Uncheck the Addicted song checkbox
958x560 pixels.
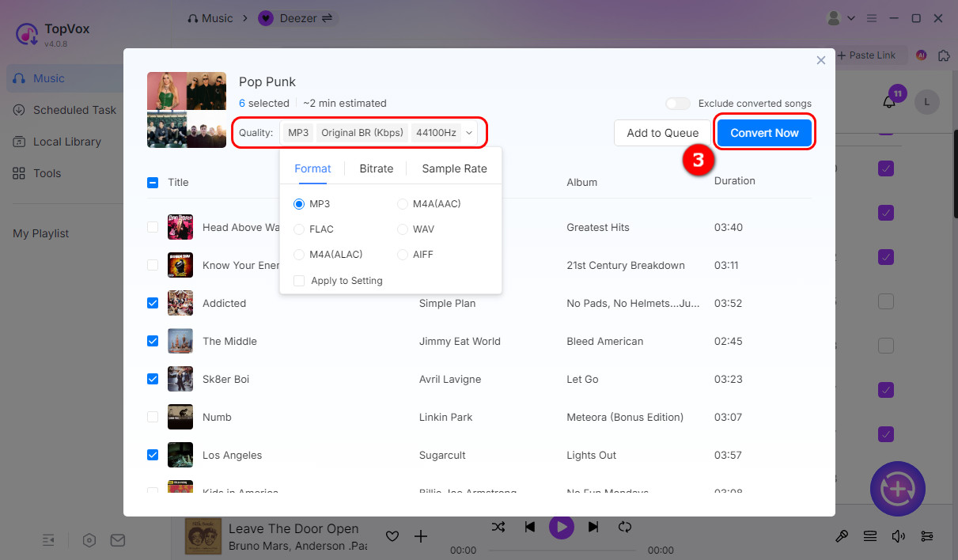pos(153,303)
